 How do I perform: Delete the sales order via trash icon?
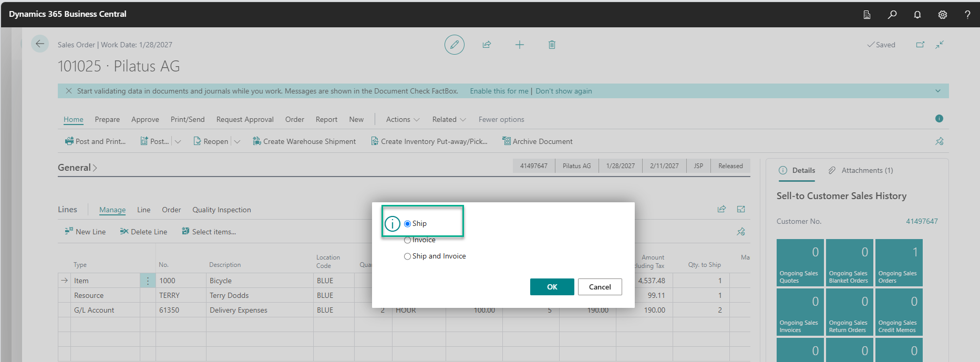[552, 45]
